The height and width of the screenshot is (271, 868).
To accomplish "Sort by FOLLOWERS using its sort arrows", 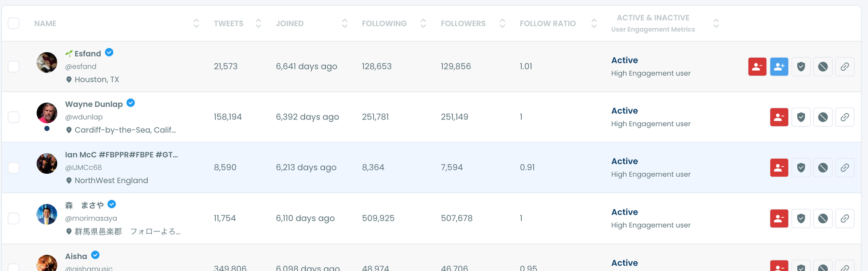I will click(502, 23).
